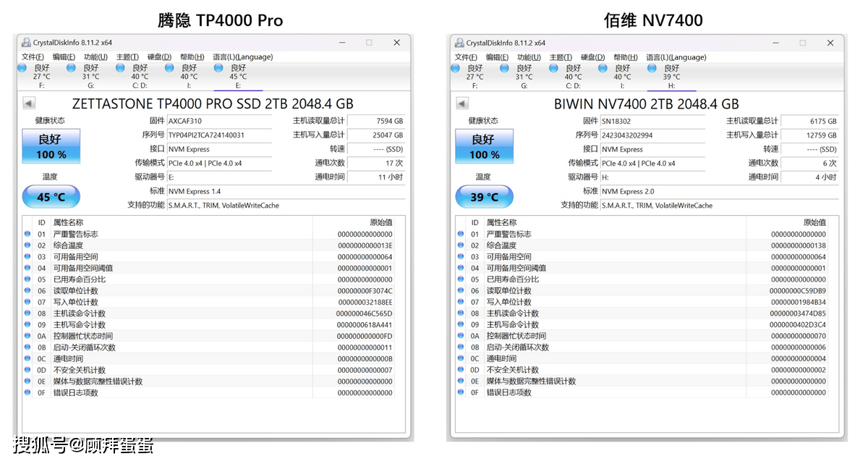The height and width of the screenshot is (464, 868).
Task: Click previous disk arrow in ZETTASTONE window
Action: click(29, 104)
